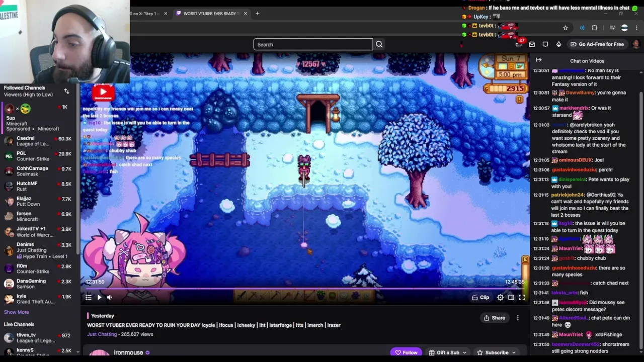Expand the Gift a Sub dropdown
The width and height of the screenshot is (644, 362).
point(447,352)
